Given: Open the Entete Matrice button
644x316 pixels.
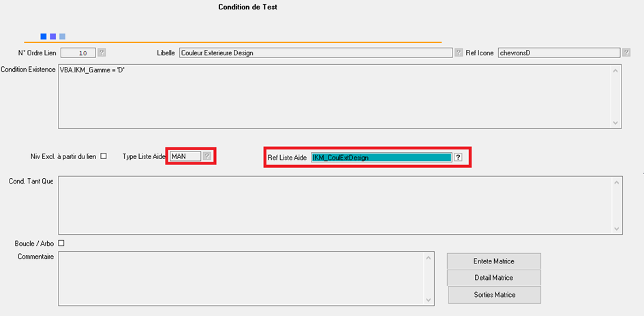Looking at the screenshot, I should [x=493, y=261].
